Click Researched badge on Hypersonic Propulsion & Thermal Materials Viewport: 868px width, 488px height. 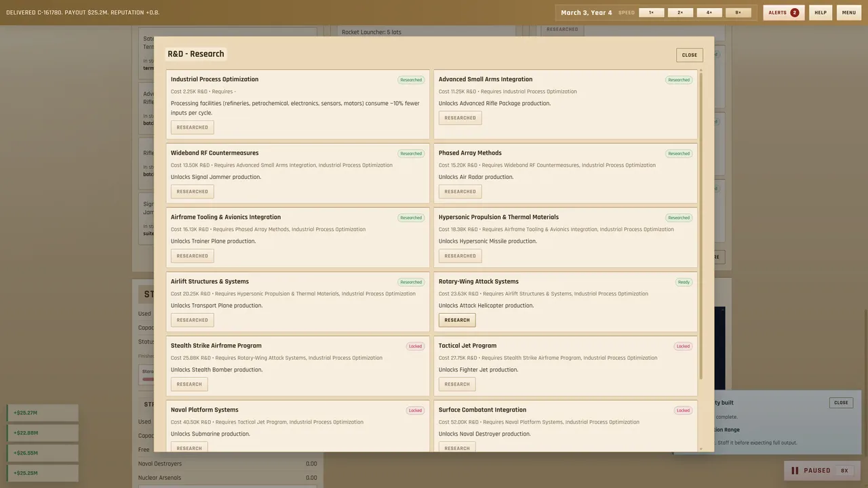(x=679, y=218)
